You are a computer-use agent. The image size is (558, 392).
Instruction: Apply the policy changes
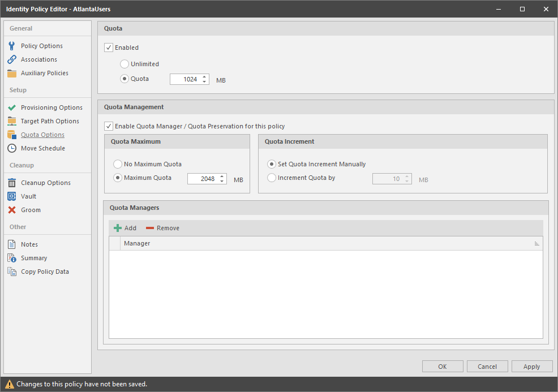(x=531, y=366)
